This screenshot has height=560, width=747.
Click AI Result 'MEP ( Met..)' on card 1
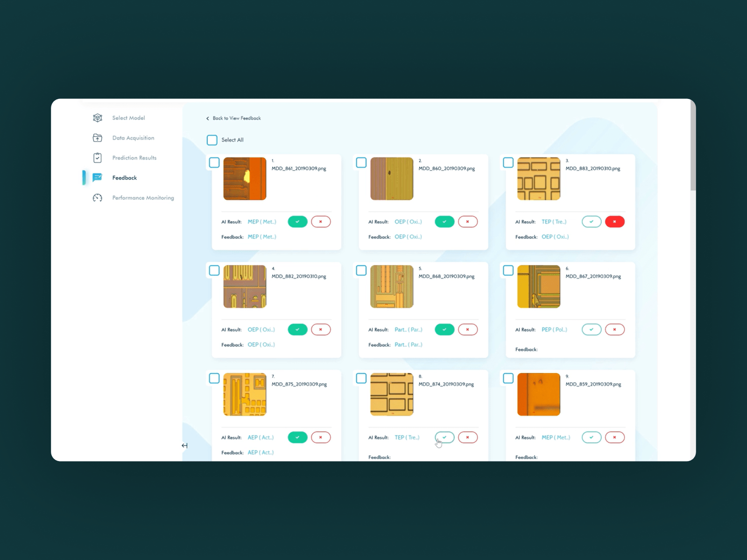pyautogui.click(x=262, y=222)
